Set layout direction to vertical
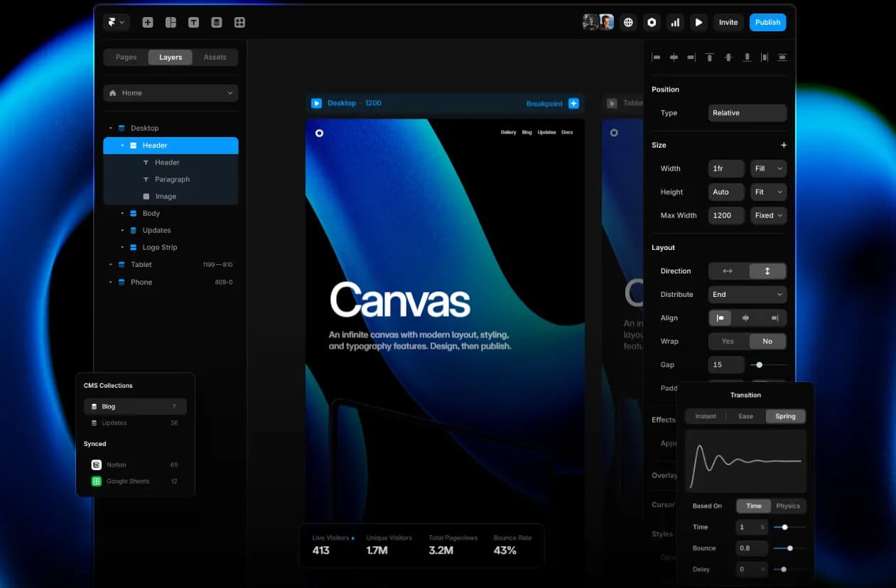 (x=767, y=271)
